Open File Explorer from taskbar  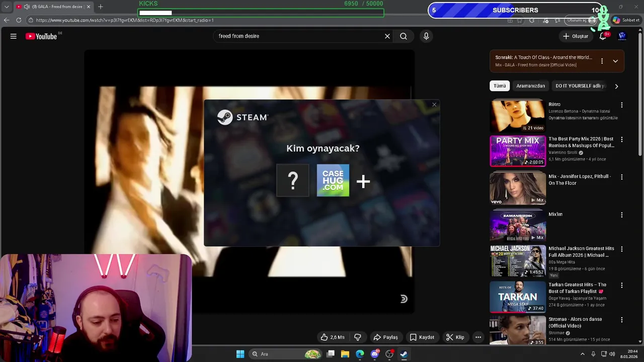(345, 354)
